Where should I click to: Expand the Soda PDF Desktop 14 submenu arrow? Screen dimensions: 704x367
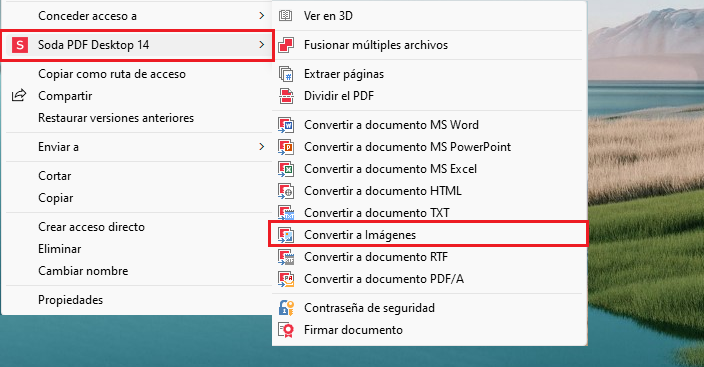click(x=262, y=45)
